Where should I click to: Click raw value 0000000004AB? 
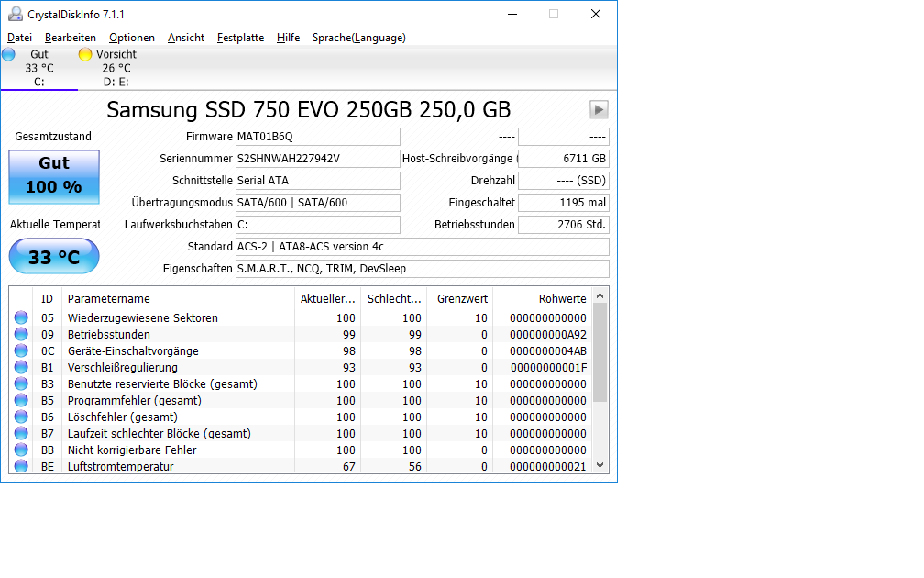(548, 350)
